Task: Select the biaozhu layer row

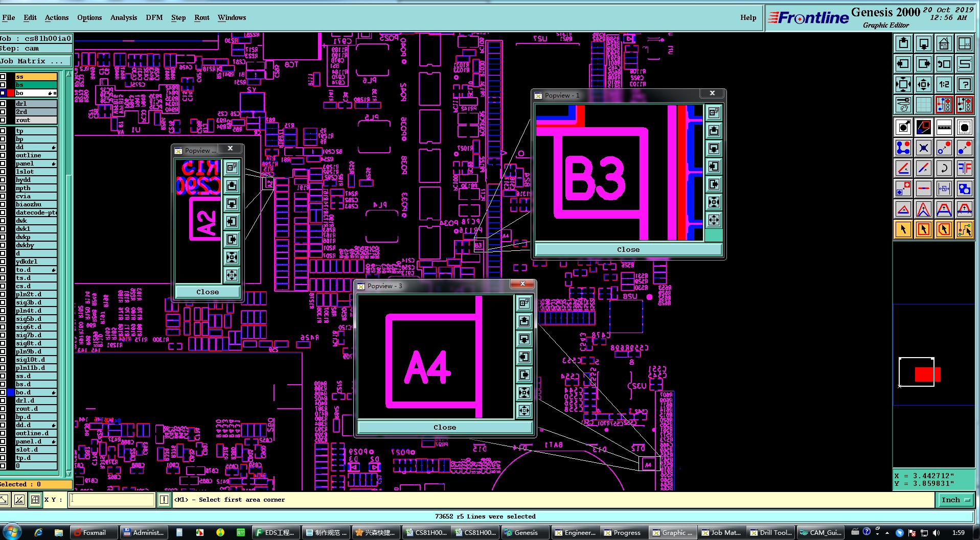Action: tap(36, 204)
